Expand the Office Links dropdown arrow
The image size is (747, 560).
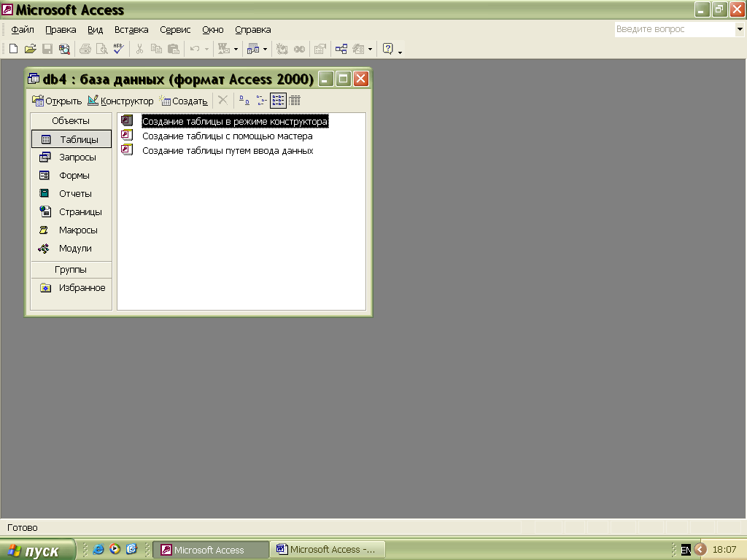[236, 49]
